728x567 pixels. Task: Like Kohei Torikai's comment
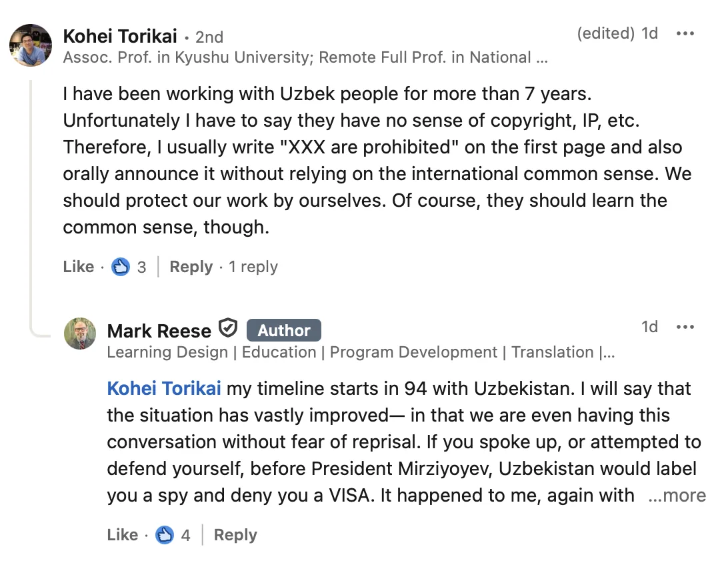79,267
